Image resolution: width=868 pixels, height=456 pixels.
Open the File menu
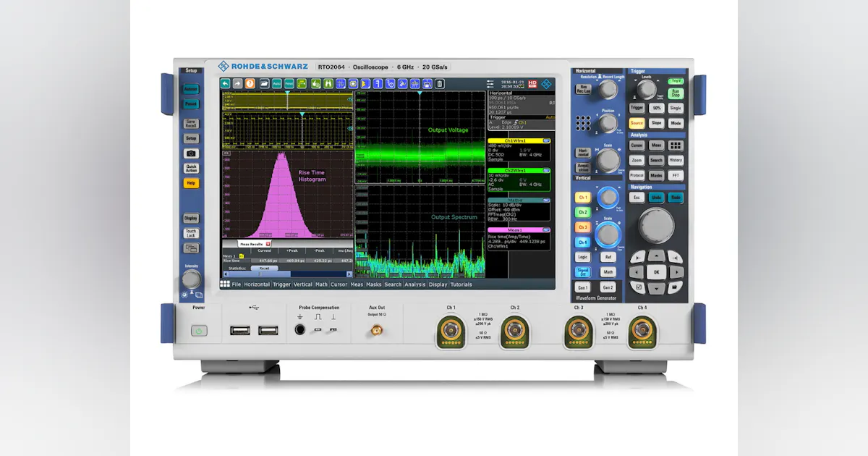click(237, 284)
